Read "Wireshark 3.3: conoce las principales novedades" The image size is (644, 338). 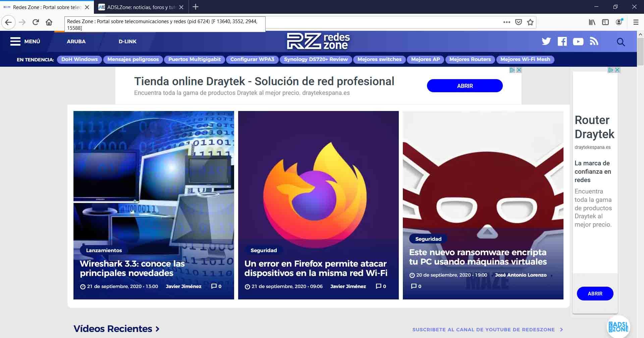point(132,268)
